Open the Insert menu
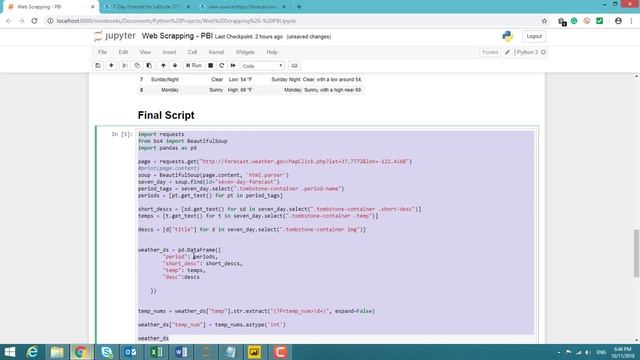 [x=169, y=52]
